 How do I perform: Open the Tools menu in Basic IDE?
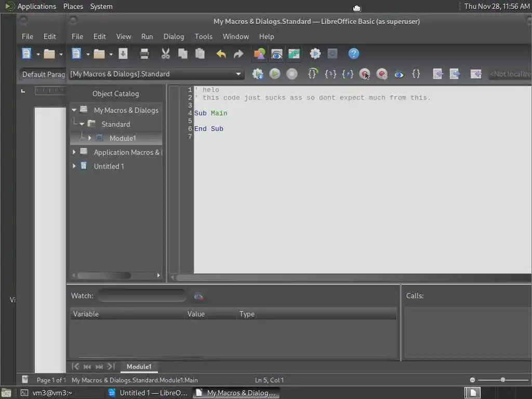[x=203, y=36]
